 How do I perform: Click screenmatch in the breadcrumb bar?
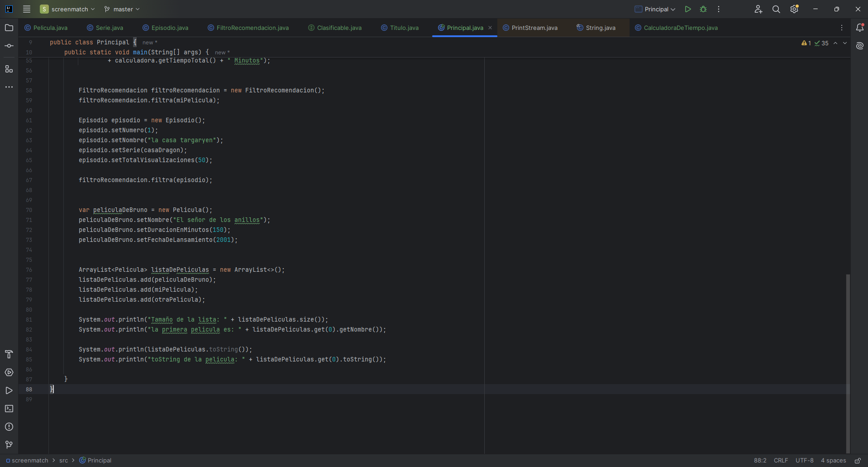pos(27,460)
